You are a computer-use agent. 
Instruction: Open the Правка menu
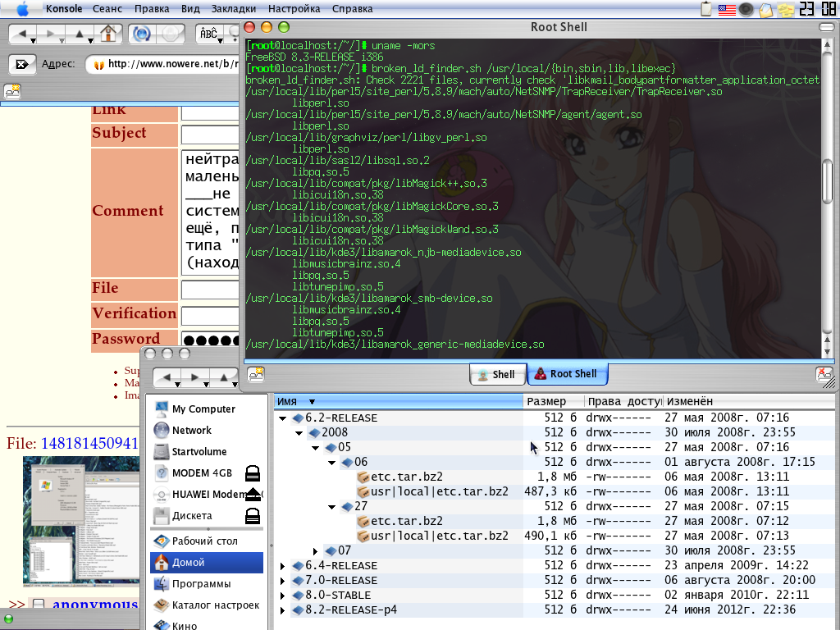tap(152, 9)
